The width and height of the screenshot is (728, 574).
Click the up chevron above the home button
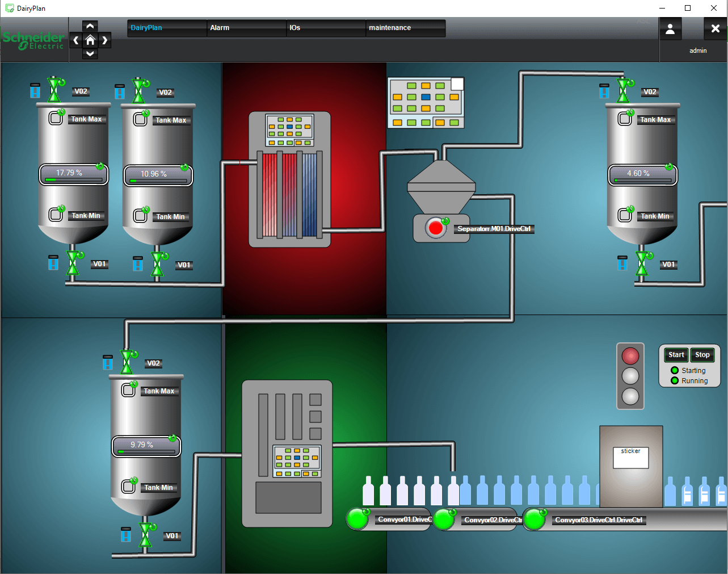pos(90,26)
